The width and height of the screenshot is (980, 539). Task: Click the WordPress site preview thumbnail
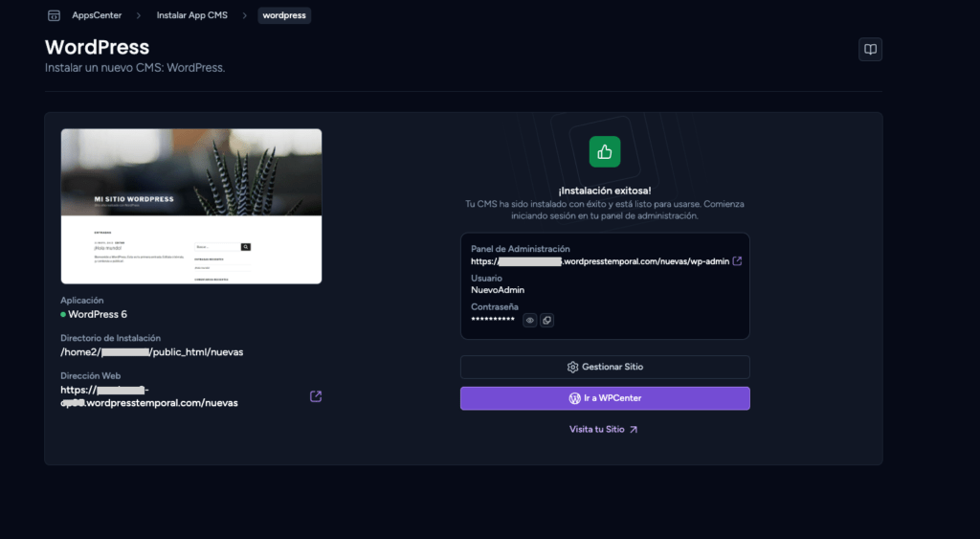pos(191,207)
